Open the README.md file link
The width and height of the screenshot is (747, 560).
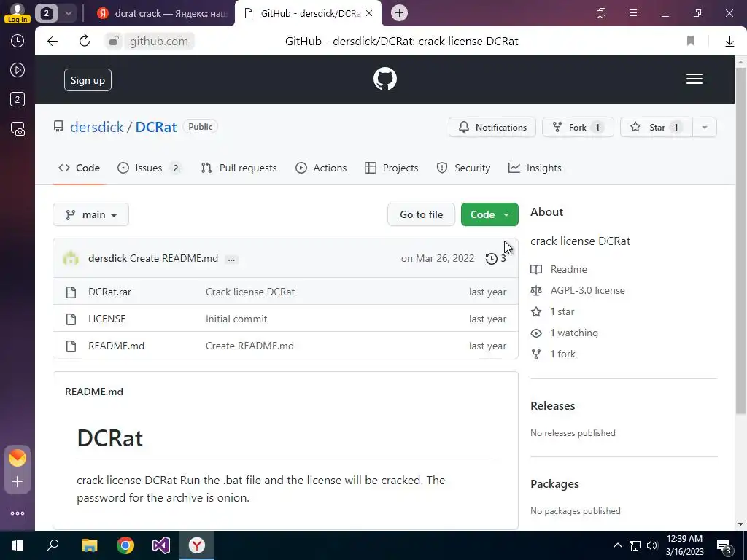click(x=116, y=346)
